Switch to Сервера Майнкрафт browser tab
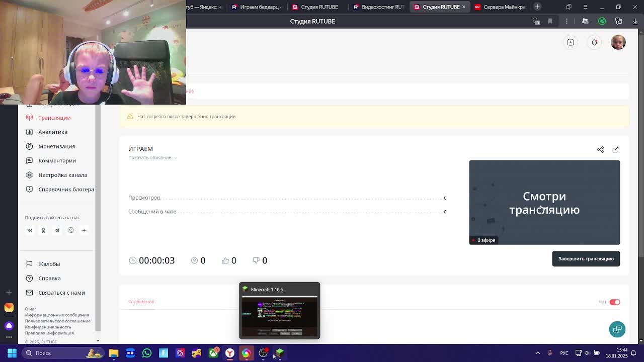This screenshot has width=644, height=362. (501, 7)
